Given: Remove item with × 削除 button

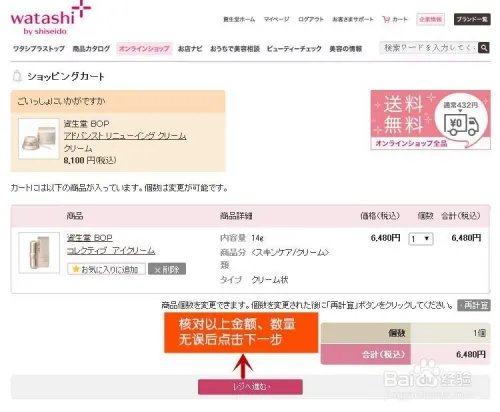Looking at the screenshot, I should tap(167, 269).
